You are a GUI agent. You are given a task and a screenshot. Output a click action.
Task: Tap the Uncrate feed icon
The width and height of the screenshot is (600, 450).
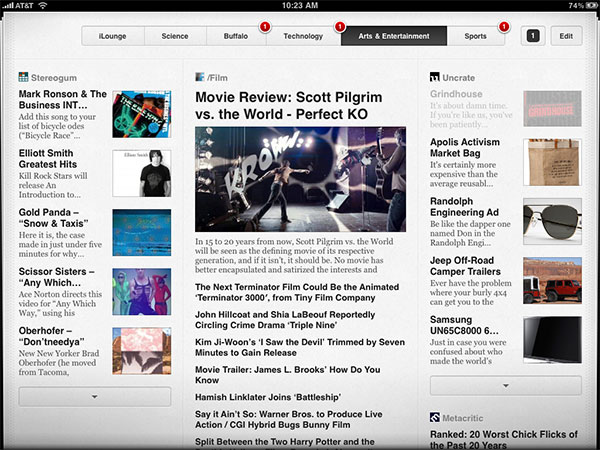point(435,77)
